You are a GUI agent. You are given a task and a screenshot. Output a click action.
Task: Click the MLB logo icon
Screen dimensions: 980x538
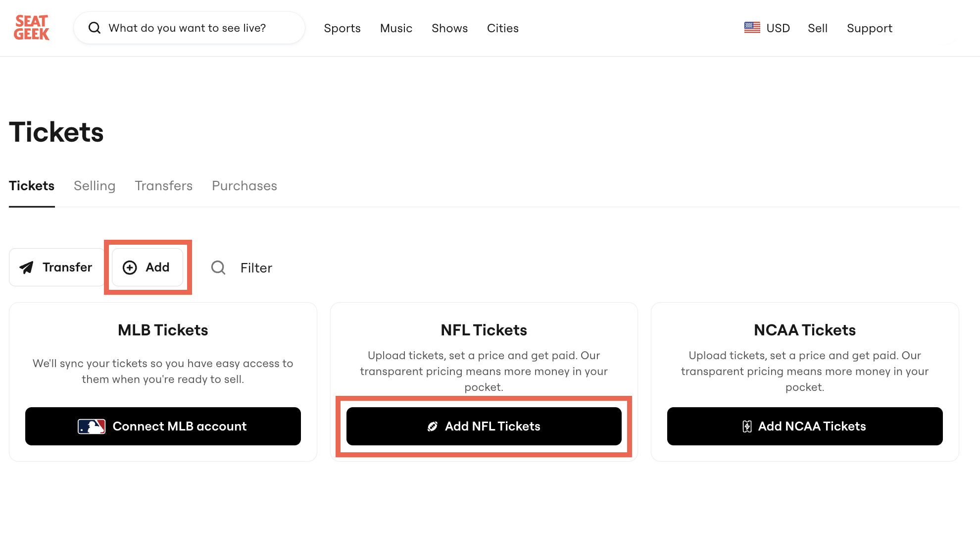pyautogui.click(x=92, y=426)
